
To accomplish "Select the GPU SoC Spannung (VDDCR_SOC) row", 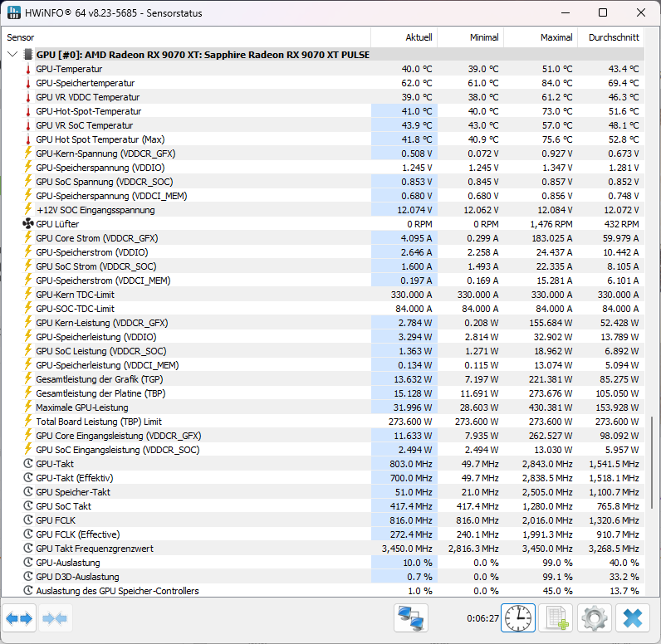I will [x=333, y=182].
